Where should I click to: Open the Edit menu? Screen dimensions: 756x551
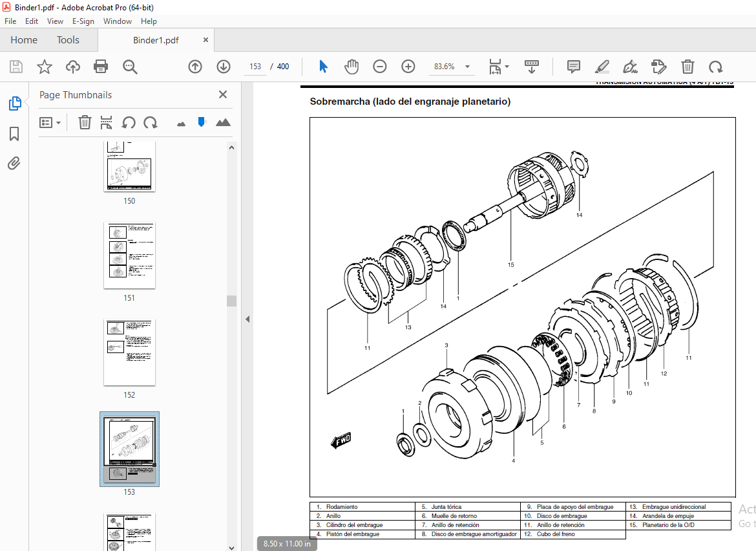(32, 21)
